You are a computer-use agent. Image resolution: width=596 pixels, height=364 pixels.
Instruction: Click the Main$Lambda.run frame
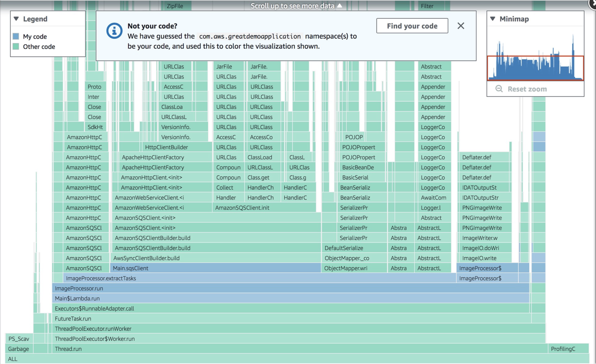[290, 299]
